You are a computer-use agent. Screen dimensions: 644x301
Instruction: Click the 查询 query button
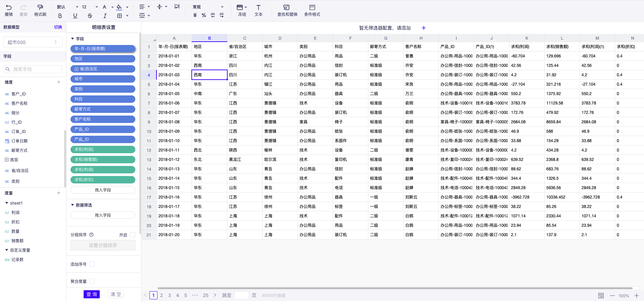(92, 294)
